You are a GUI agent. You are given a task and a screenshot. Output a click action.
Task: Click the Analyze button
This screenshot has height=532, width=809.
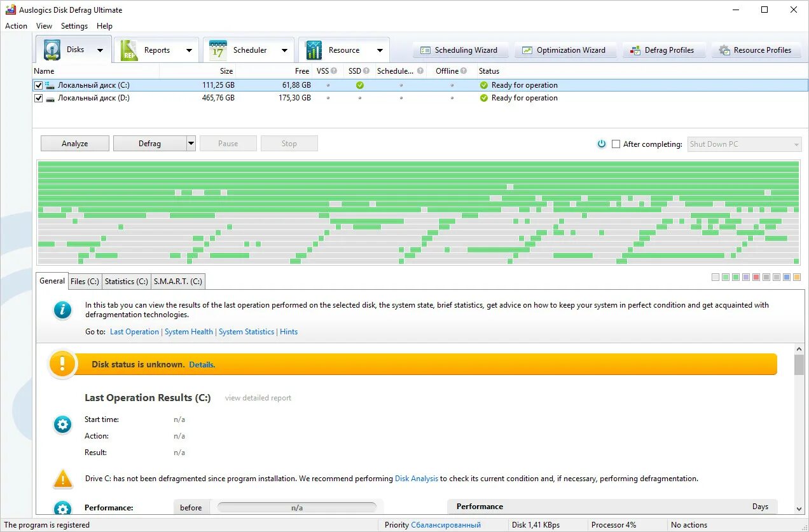[75, 144]
